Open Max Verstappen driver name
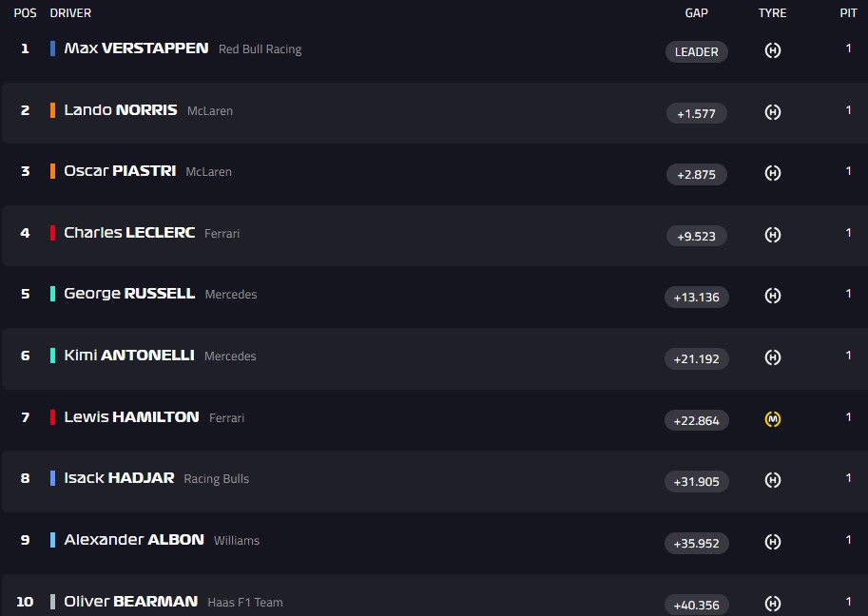 136,48
